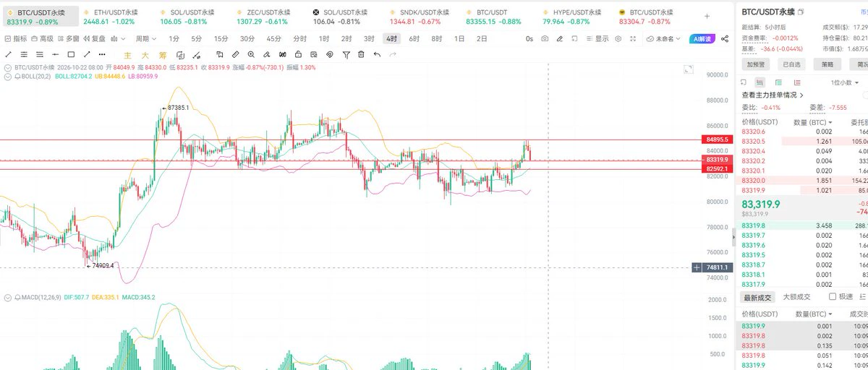The width and height of the screenshot is (868, 370).
Task: Click the pencil drawing icon in top toolbar
Action: 560,39
